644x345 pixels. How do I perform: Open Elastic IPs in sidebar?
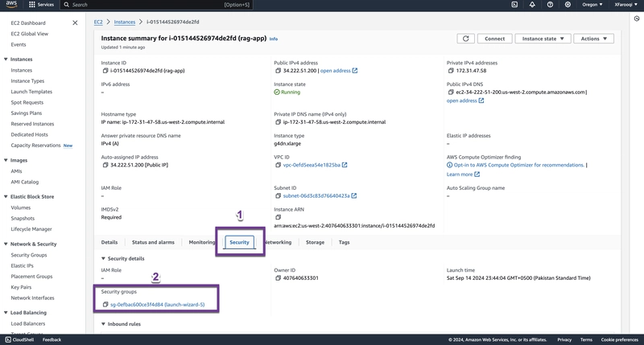(x=23, y=265)
